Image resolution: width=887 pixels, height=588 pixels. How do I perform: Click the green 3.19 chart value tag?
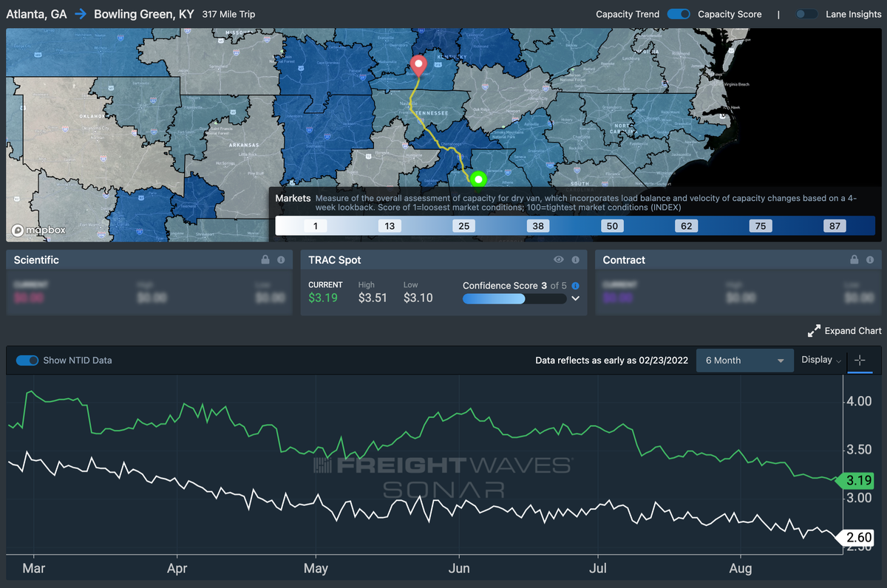pos(856,481)
